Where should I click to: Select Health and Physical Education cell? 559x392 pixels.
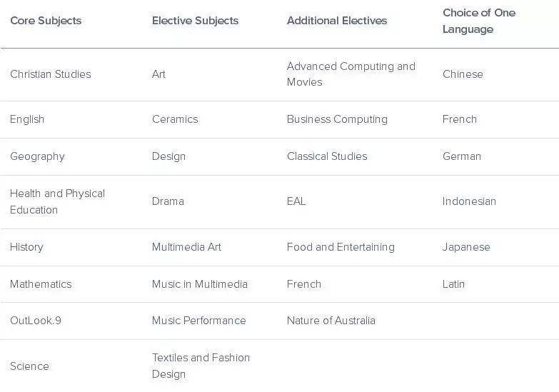[x=57, y=201]
